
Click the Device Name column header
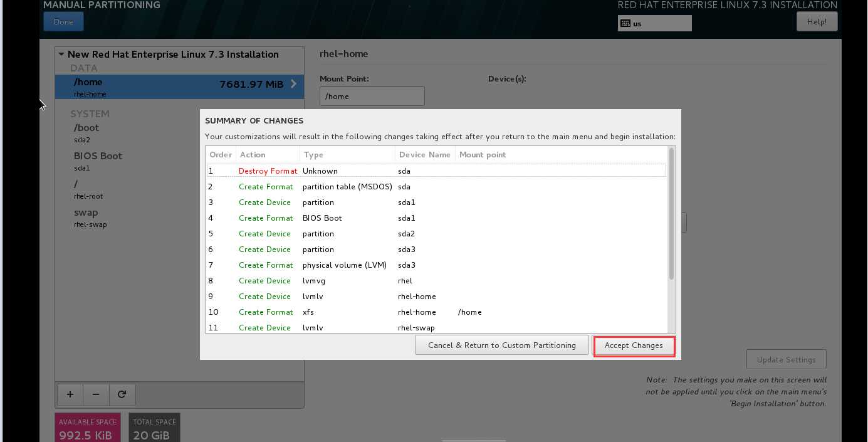click(425, 155)
